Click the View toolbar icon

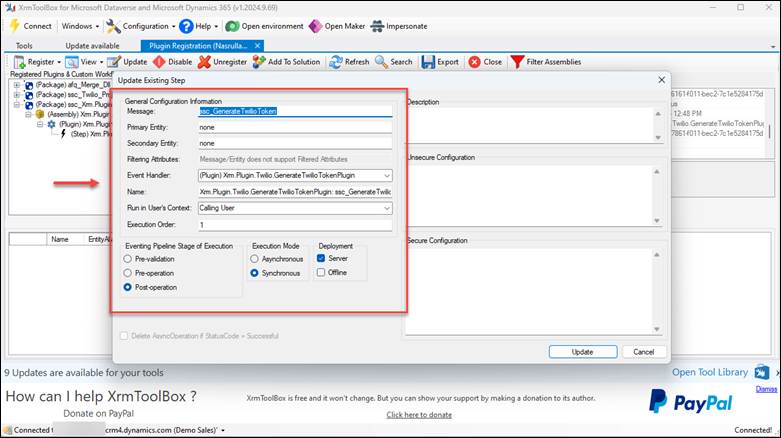pyautogui.click(x=72, y=62)
